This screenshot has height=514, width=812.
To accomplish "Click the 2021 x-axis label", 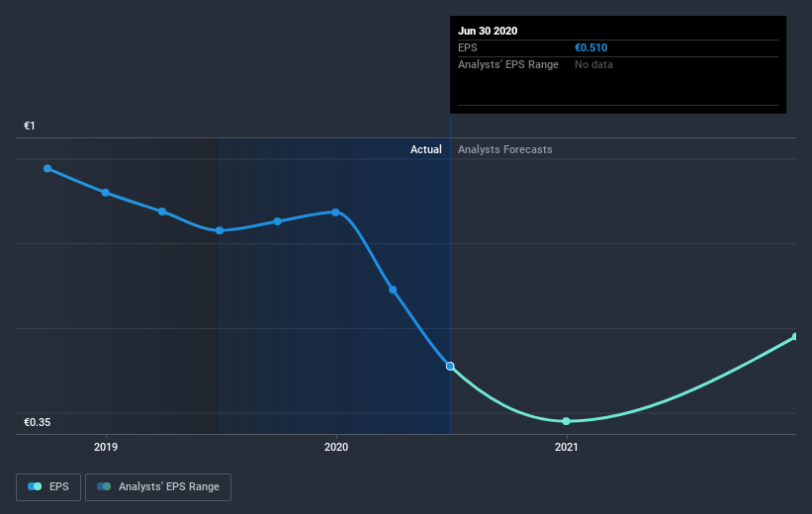I will tap(566, 447).
